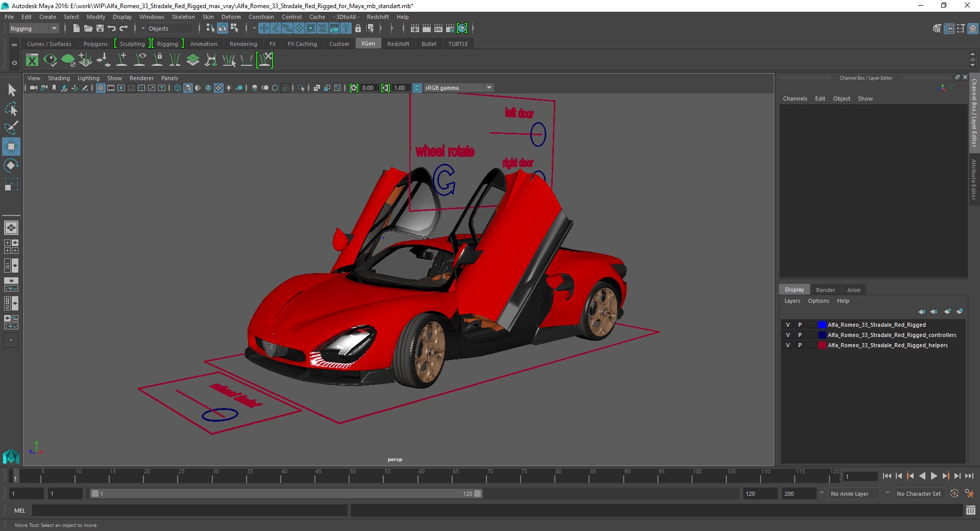Click the current frame field

coord(860,477)
